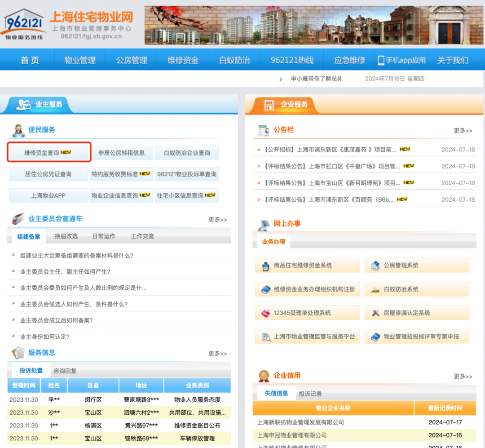Expand 更多>> for 公告栏
The image size is (485, 448).
pyautogui.click(x=463, y=131)
